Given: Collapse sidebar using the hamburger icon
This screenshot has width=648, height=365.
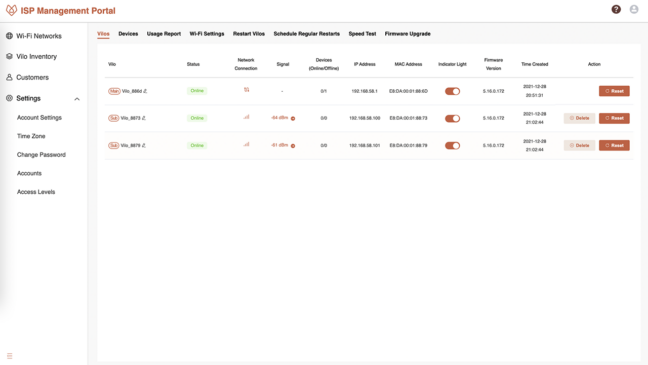Looking at the screenshot, I should pos(10,355).
